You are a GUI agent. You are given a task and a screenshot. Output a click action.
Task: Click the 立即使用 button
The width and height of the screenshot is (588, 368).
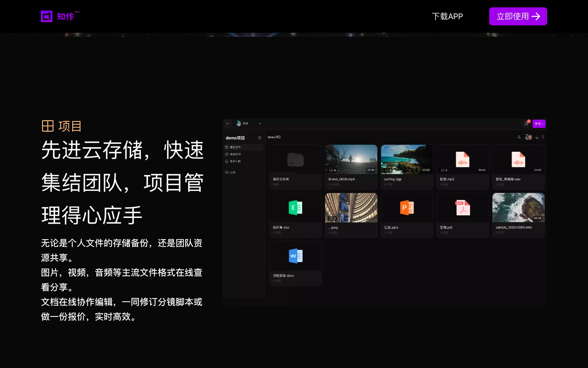tap(518, 16)
